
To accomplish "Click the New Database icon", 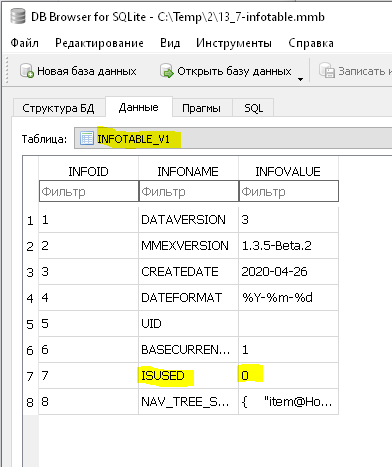I will 27,71.
